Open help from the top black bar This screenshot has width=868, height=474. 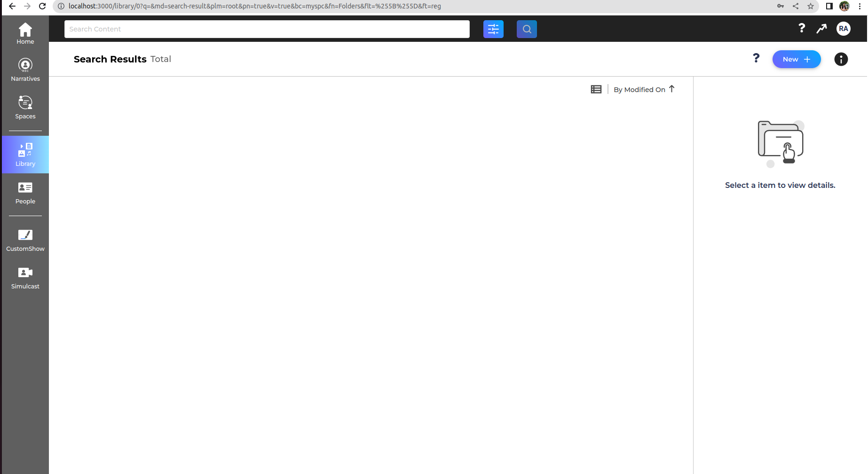802,29
